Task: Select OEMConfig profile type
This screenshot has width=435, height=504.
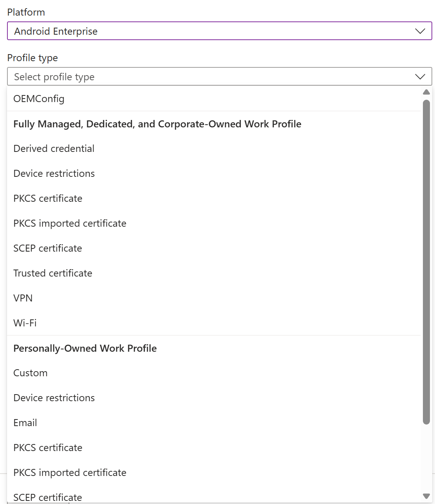Action: click(x=39, y=99)
